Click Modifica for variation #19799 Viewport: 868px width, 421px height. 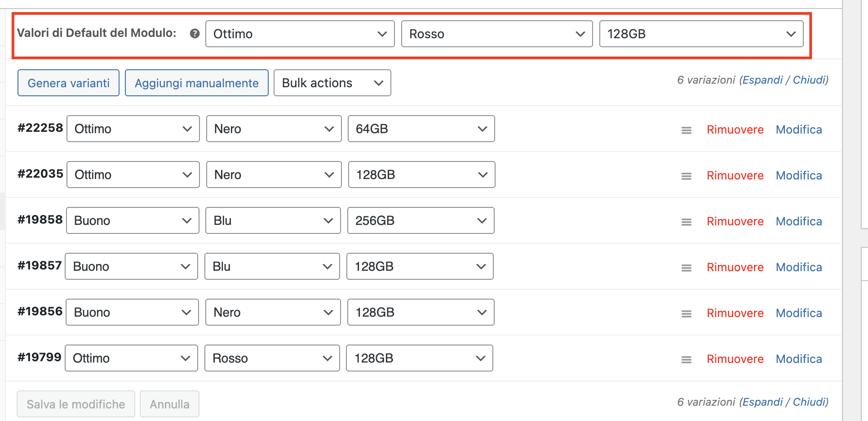(799, 359)
